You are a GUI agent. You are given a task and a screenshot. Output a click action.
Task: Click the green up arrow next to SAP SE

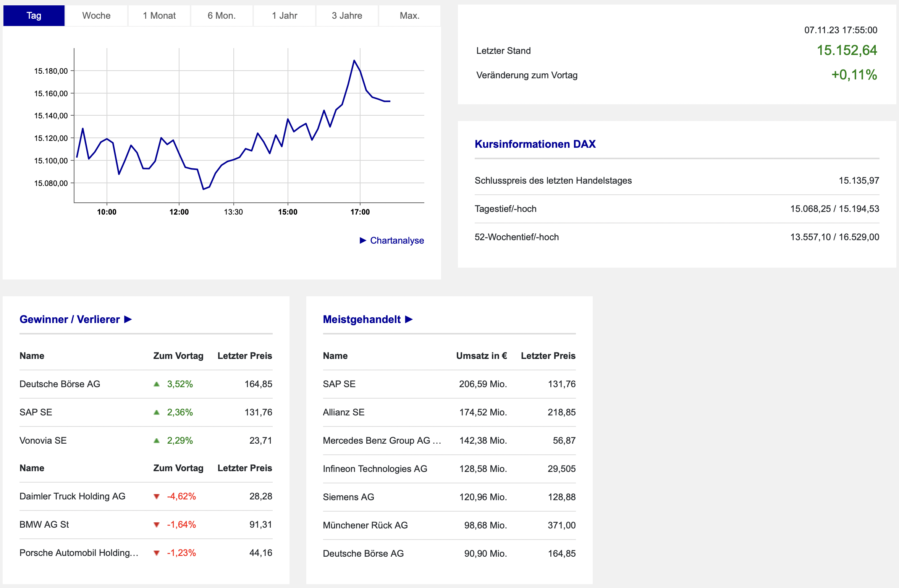click(x=156, y=412)
